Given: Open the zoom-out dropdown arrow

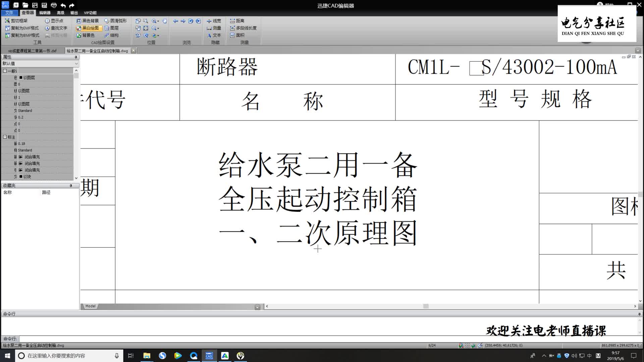Looking at the screenshot, I should click(x=158, y=28).
